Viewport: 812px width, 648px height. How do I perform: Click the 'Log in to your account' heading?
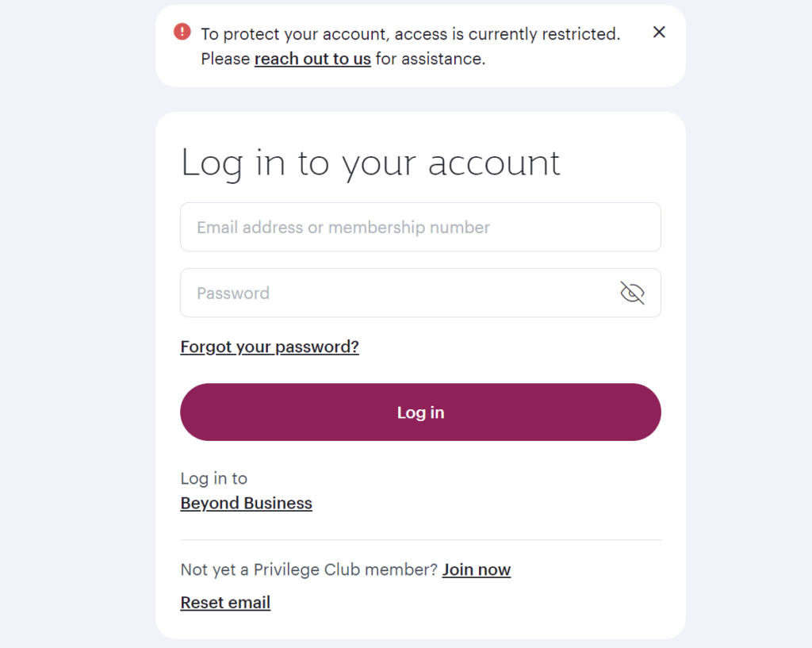[x=370, y=163]
